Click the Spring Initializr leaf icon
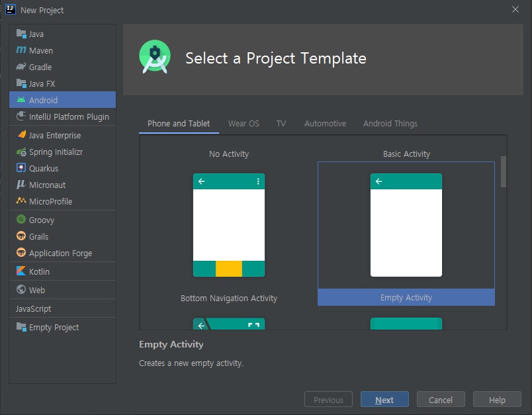The image size is (532, 415). [21, 152]
